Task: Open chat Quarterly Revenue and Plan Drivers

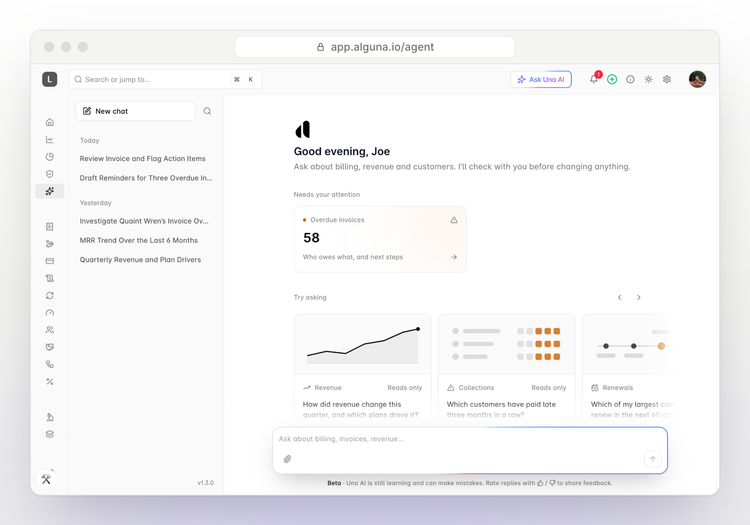Action: tap(140, 260)
